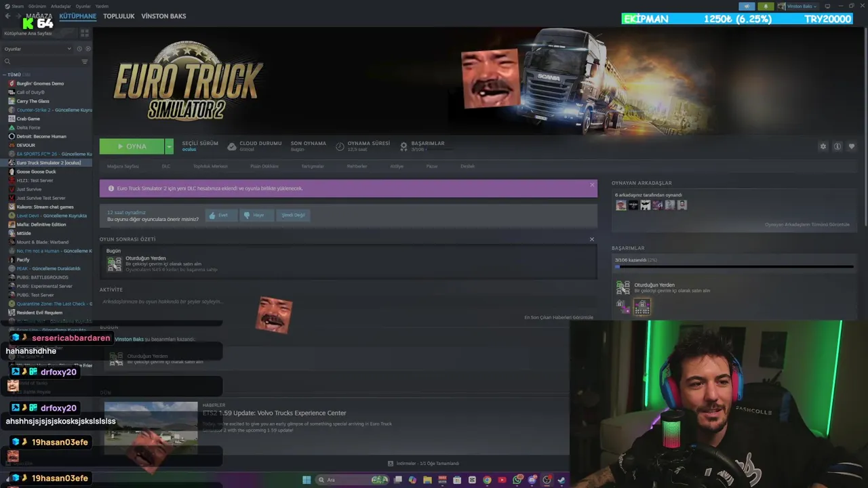Open the Pazar link
This screenshot has width=868, height=488.
432,166
